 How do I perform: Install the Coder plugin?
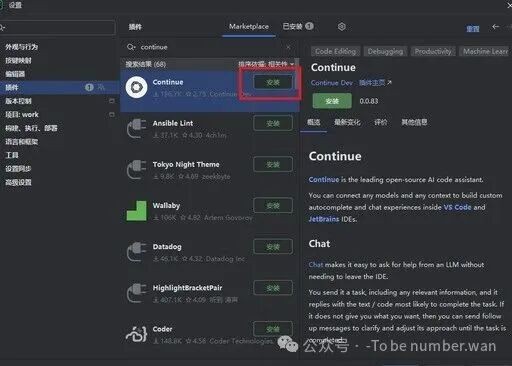pyautogui.click(x=273, y=329)
